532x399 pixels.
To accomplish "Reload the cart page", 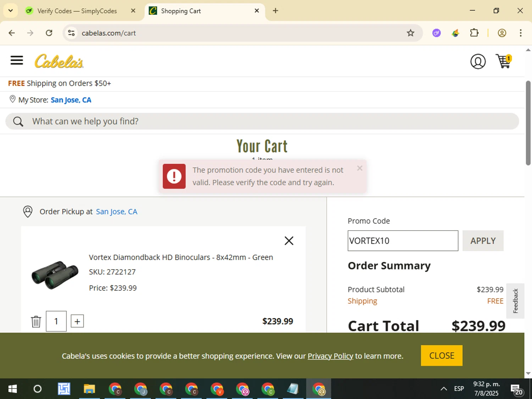I will [x=49, y=33].
